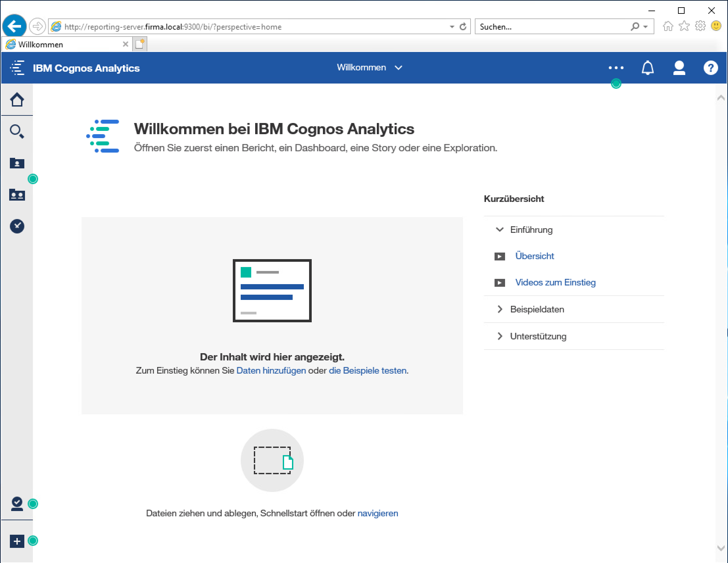Open the three-dots More menu
The image size is (728, 563).
click(x=616, y=68)
